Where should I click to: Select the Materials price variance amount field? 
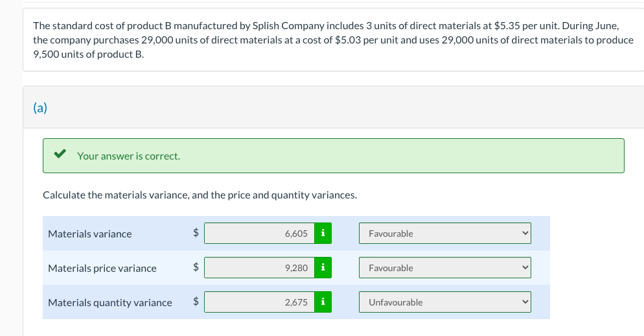259,268
